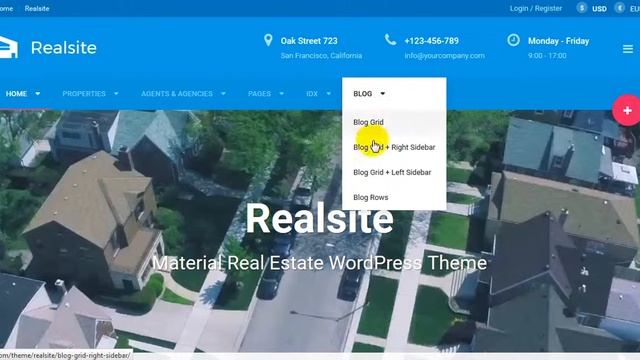This screenshot has height=360, width=640.
Task: Click the Oak Street 723 address text
Action: coord(309,41)
